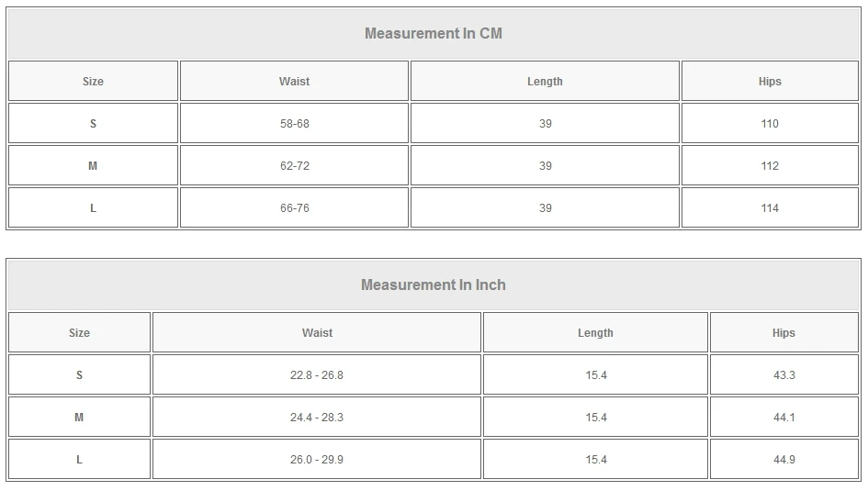Viewport: 868px width, 491px height.
Task: Select the size L cell in the Inch table
Action: click(x=79, y=460)
